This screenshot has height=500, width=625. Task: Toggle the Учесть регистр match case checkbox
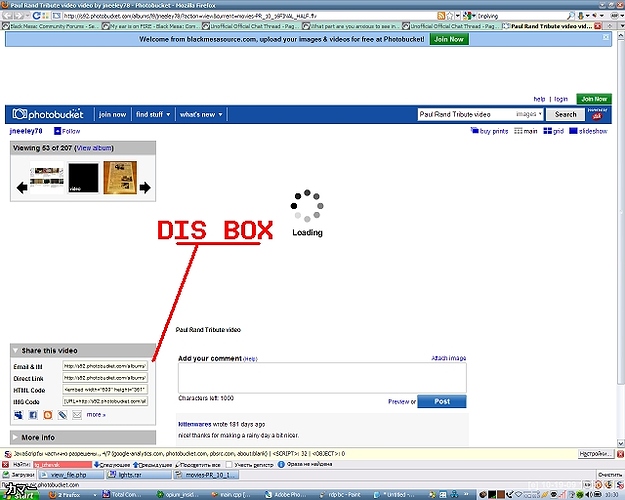[229, 465]
